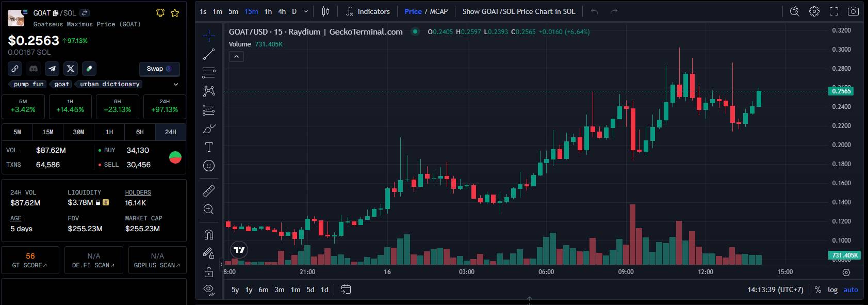Open the go-to-date calendar icon
The image size is (868, 305).
coord(346,290)
